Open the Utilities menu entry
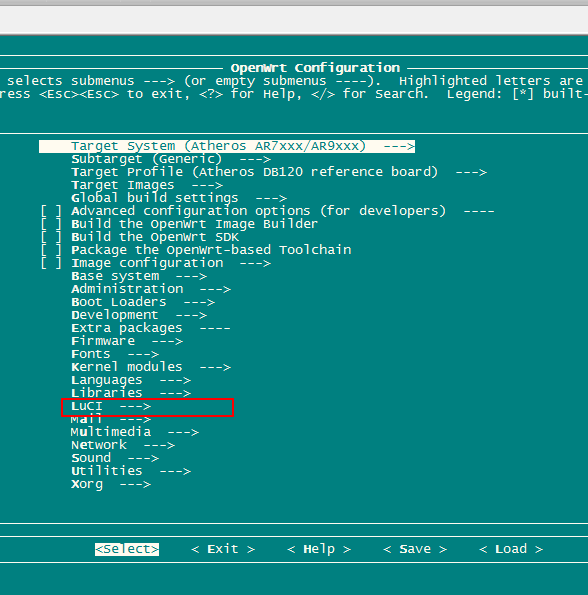The width and height of the screenshot is (588, 595). point(131,471)
